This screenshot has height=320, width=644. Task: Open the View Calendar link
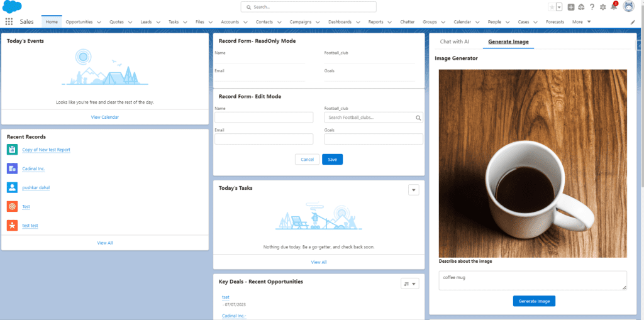coord(104,117)
